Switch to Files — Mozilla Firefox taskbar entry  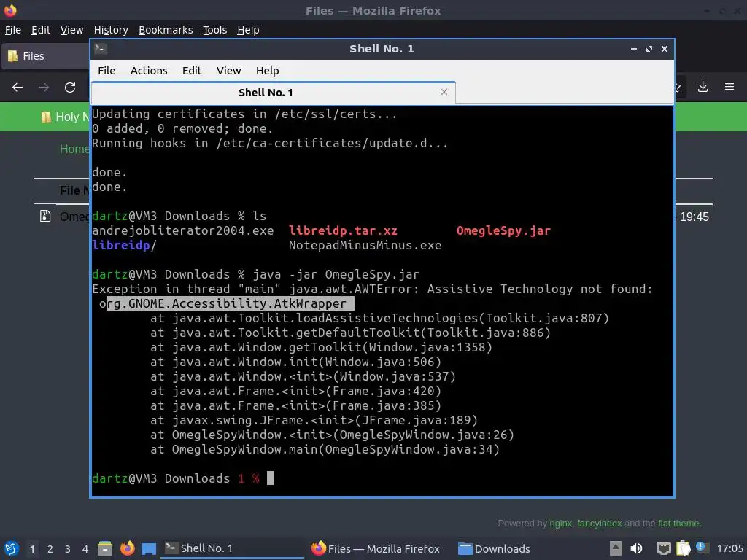coord(376,548)
